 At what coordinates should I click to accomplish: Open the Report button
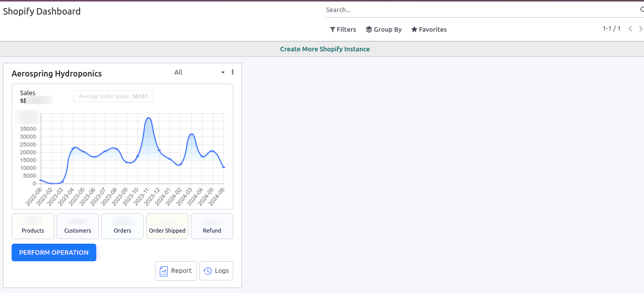pos(176,271)
